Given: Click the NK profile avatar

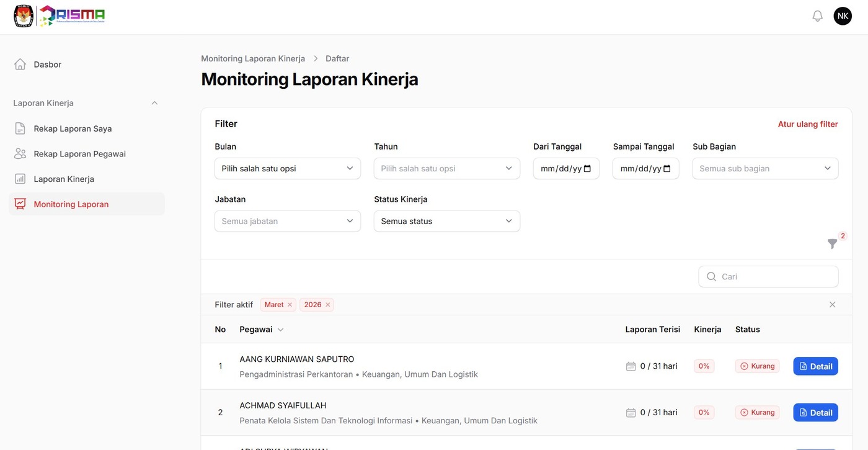Looking at the screenshot, I should 842,15.
